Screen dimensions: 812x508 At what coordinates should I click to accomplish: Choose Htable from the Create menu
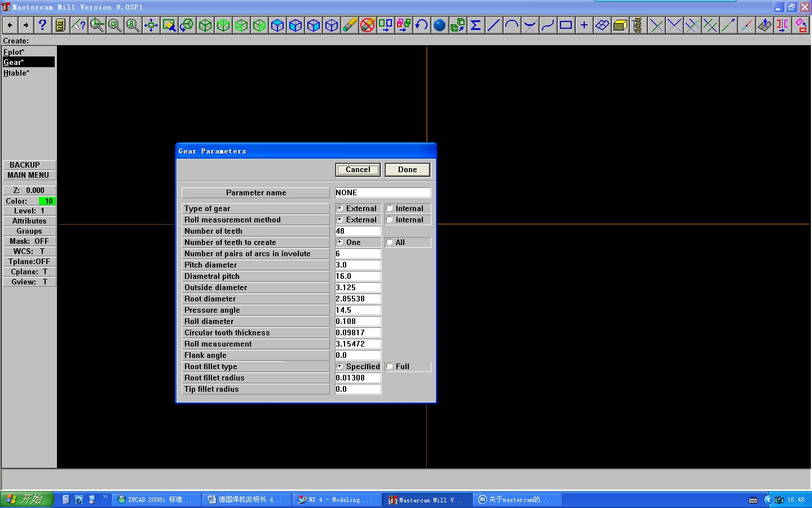[x=29, y=73]
